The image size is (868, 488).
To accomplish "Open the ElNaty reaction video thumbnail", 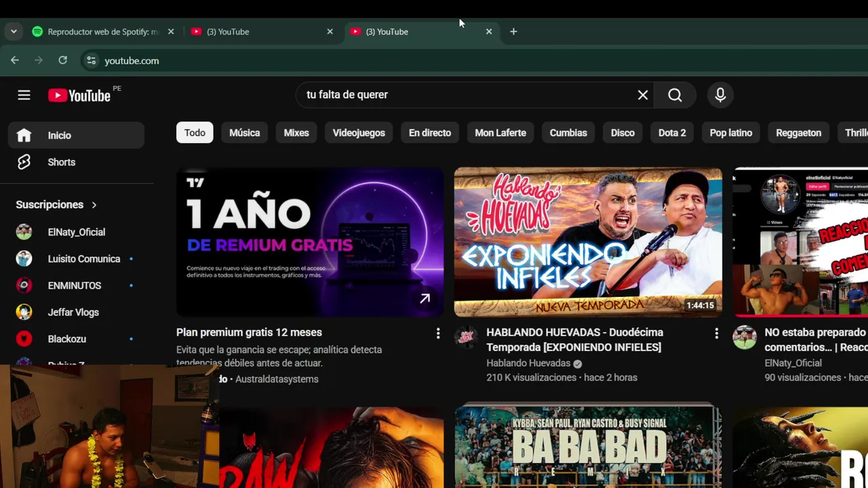I will click(800, 242).
